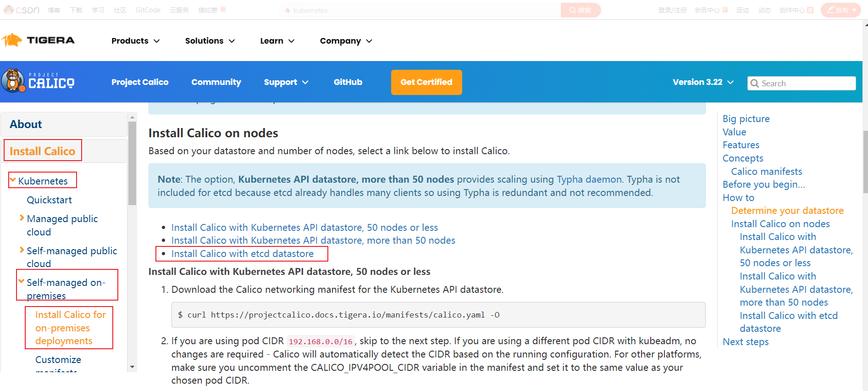Jump to Install Calico on nodes in contents
The image size is (868, 391).
(x=780, y=224)
